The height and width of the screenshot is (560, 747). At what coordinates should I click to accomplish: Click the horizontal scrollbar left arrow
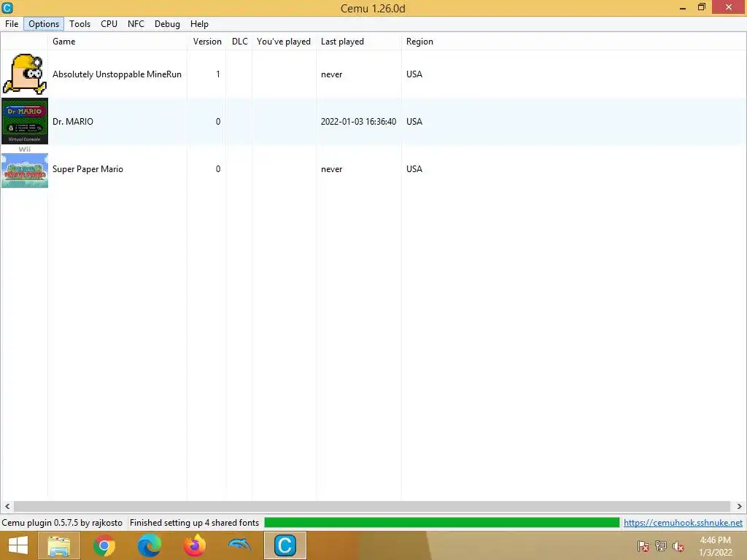(7, 506)
